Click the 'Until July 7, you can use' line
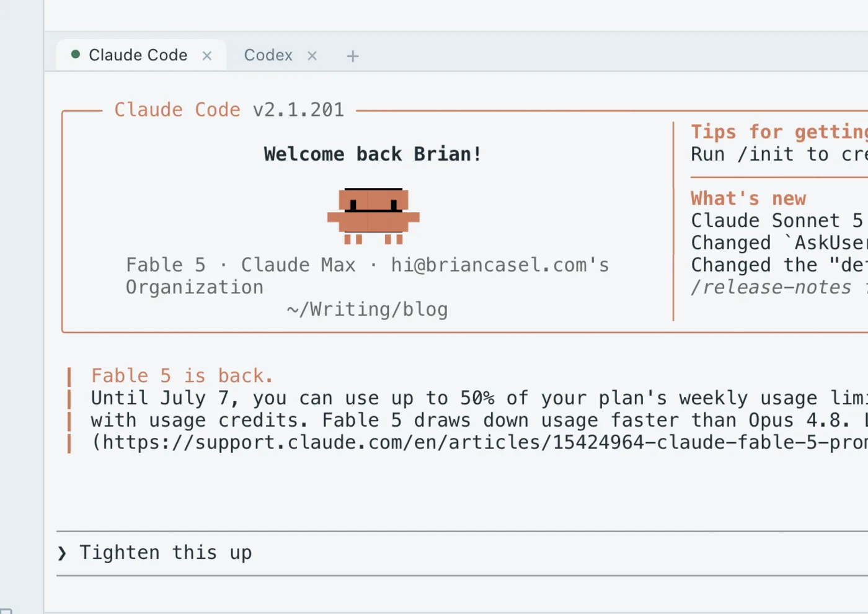Screen dimensions: 868x614 (479, 398)
